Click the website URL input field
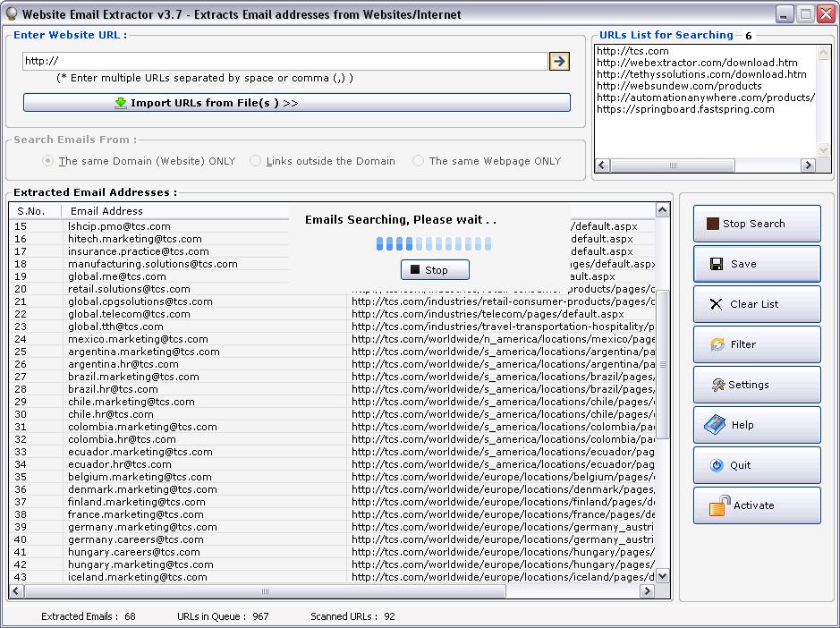 click(x=284, y=61)
